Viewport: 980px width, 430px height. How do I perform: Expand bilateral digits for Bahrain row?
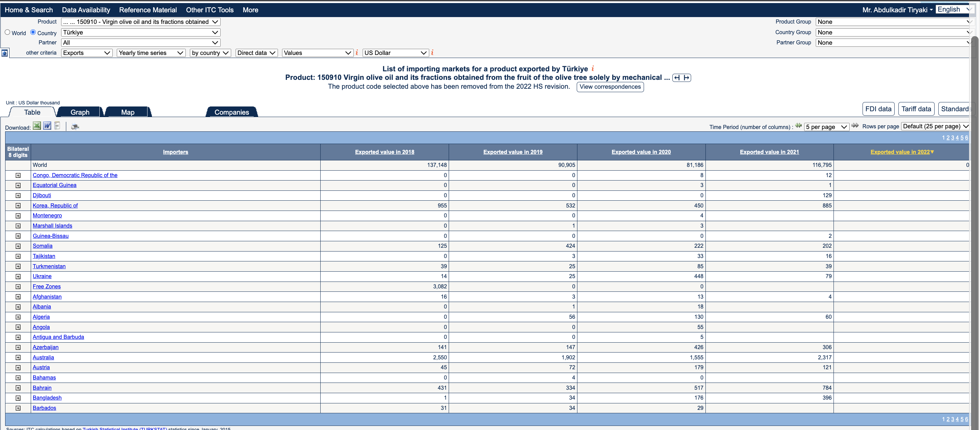(x=18, y=388)
